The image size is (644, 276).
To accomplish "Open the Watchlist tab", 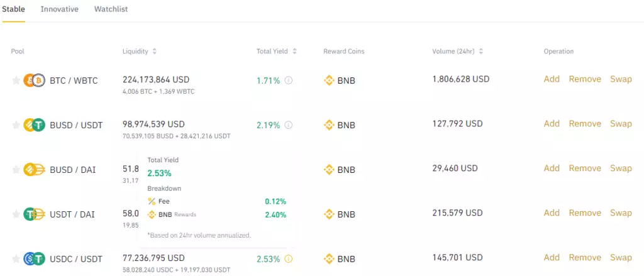I will (111, 9).
